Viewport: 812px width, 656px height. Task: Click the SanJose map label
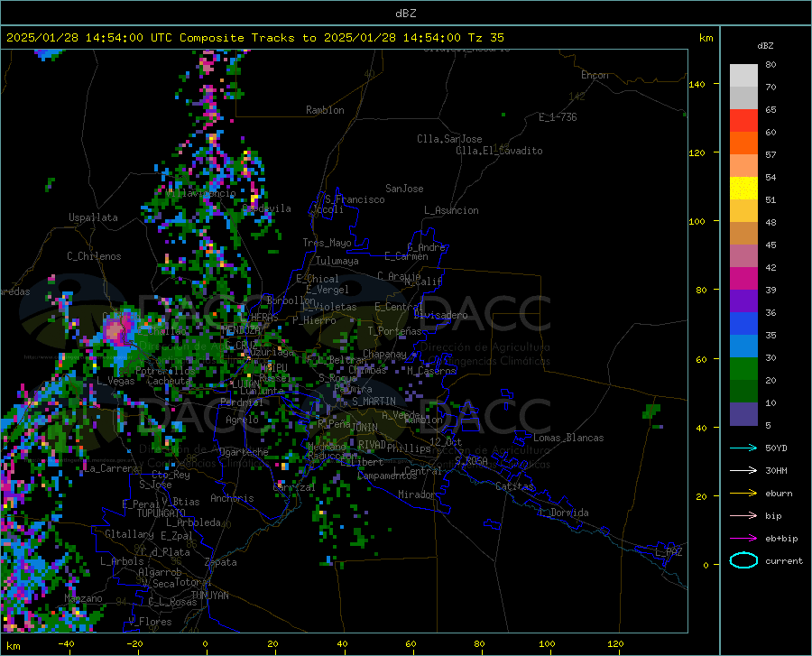404,189
